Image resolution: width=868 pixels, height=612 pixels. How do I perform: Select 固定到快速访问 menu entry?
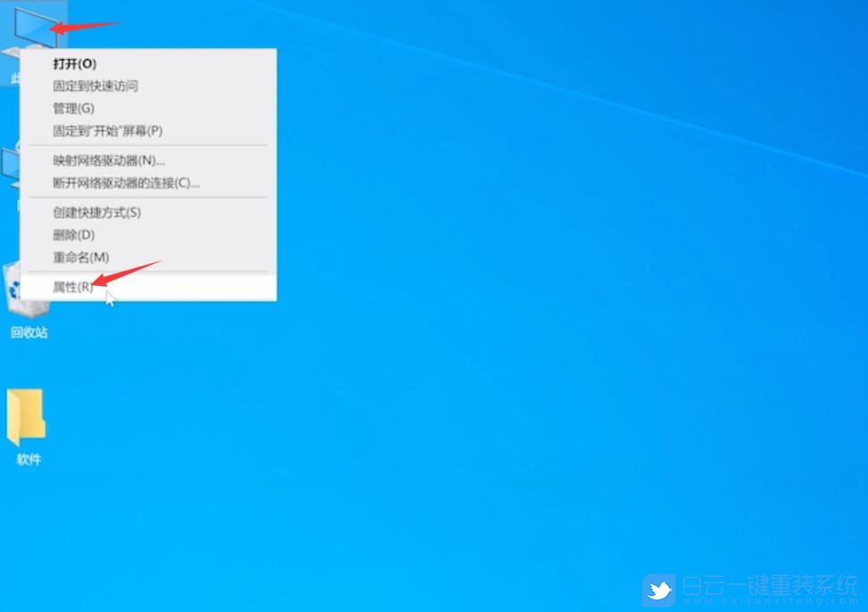pos(95,86)
